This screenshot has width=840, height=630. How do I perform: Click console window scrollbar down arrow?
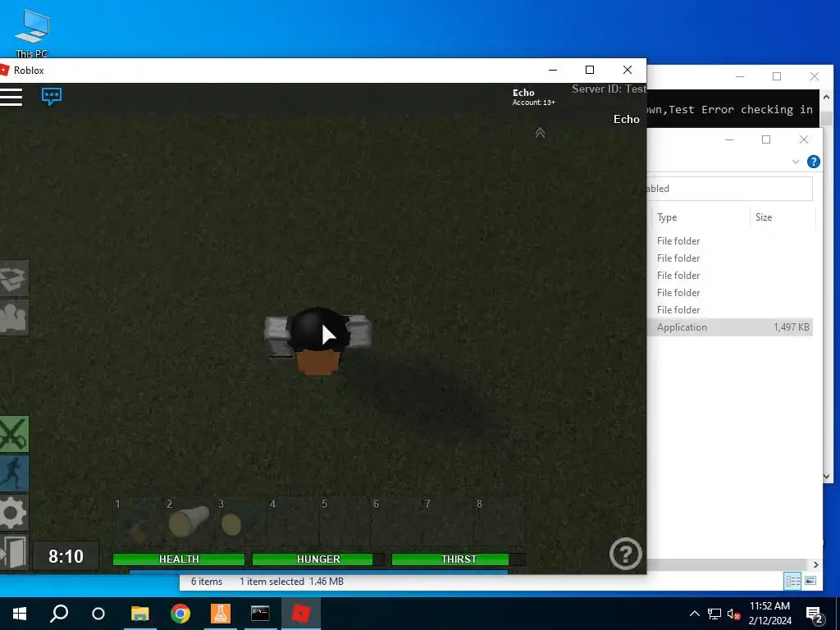827,477
